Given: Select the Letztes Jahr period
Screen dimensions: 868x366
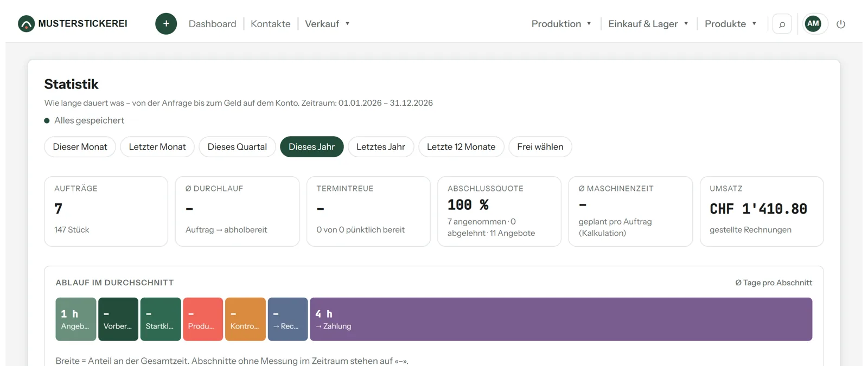Looking at the screenshot, I should click(381, 147).
